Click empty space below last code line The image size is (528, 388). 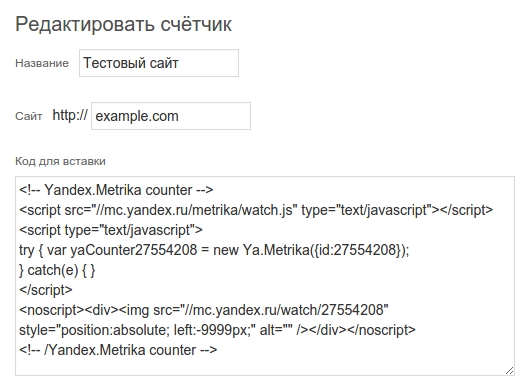(x=263, y=366)
